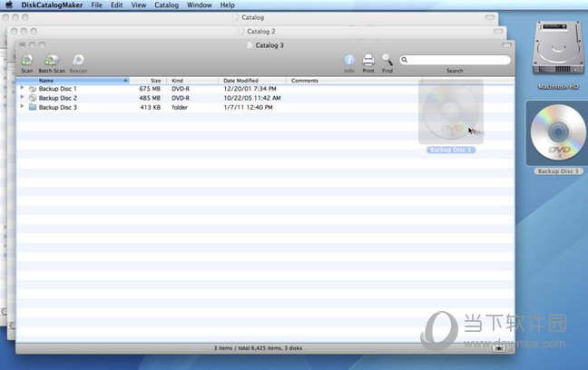Open the View menu
This screenshot has width=588, height=370.
(x=138, y=5)
